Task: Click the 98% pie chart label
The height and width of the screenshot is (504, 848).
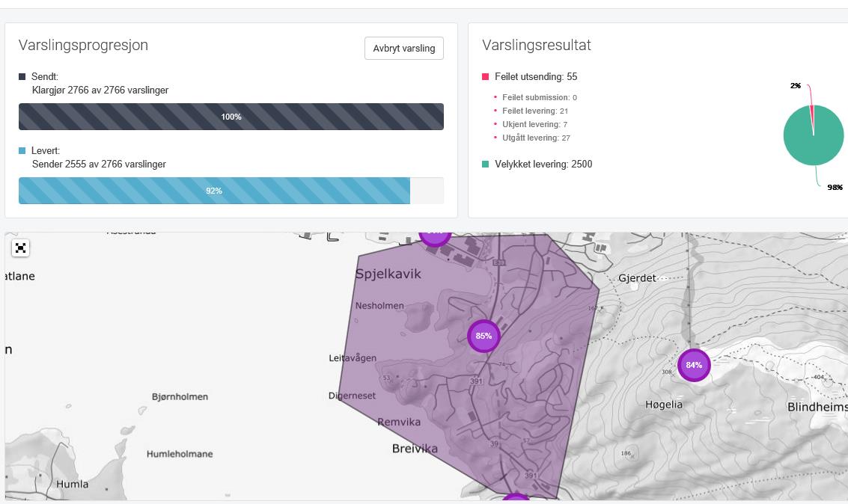Action: pyautogui.click(x=835, y=188)
